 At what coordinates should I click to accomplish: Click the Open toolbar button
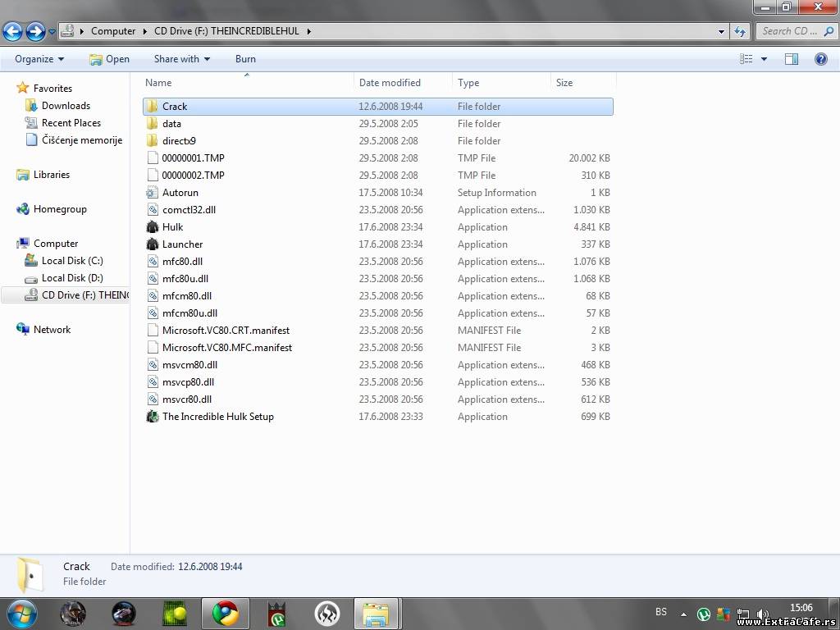click(109, 59)
